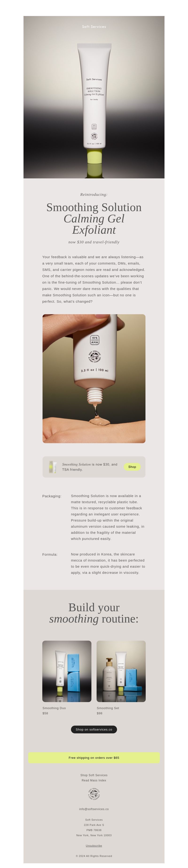Click the italic Smoothing Solution promo text
Image resolution: width=188 pixels, height=868 pixels.
click(76, 464)
